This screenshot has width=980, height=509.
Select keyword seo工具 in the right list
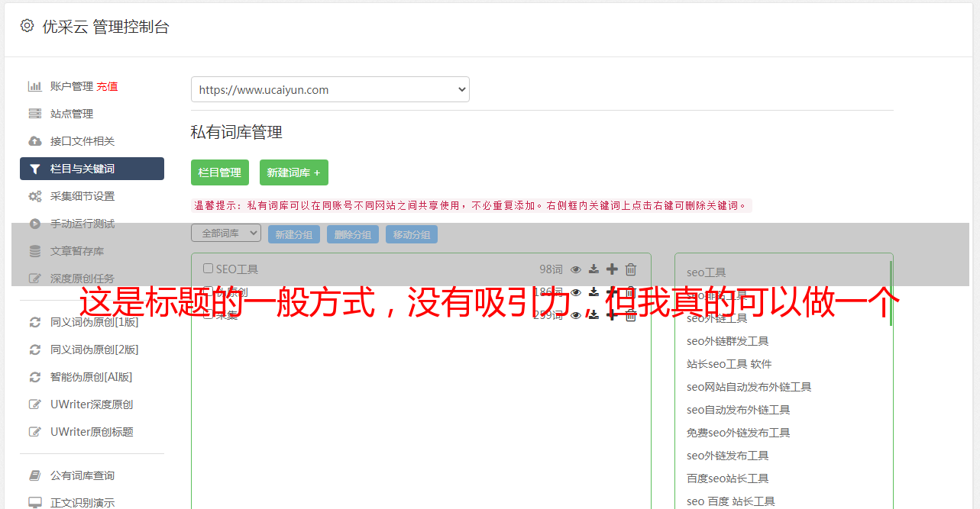pos(707,272)
